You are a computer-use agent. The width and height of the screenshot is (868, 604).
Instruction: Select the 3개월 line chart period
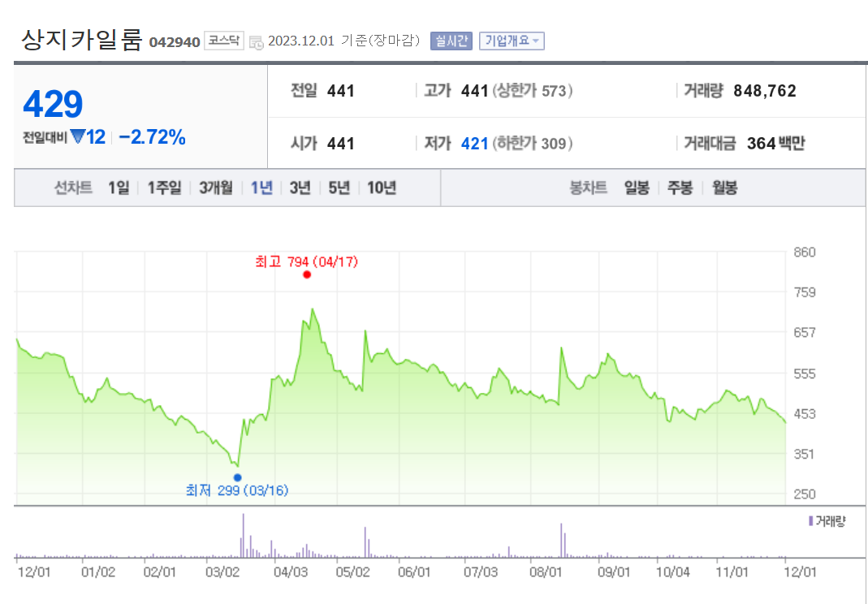tap(216, 188)
